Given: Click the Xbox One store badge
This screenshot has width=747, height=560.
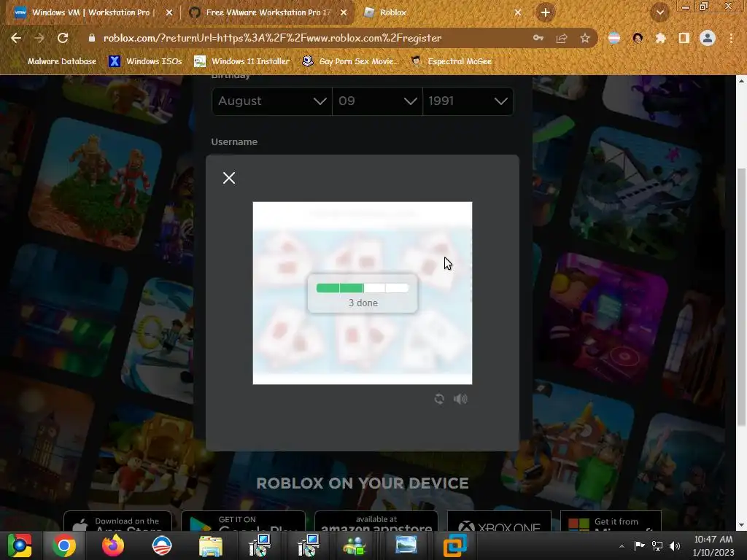Looking at the screenshot, I should 499,521.
